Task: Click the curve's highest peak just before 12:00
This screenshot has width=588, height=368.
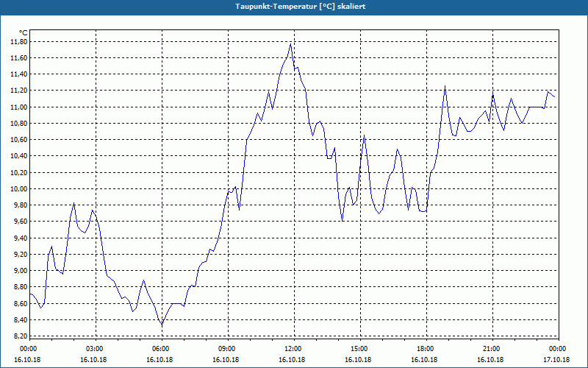Action: click(x=290, y=44)
